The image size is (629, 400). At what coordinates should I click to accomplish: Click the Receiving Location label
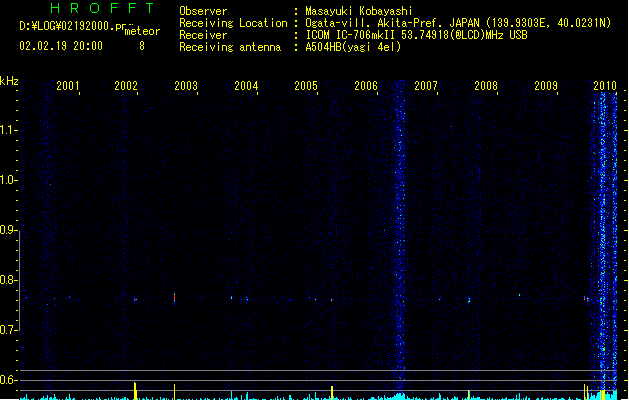[233, 23]
